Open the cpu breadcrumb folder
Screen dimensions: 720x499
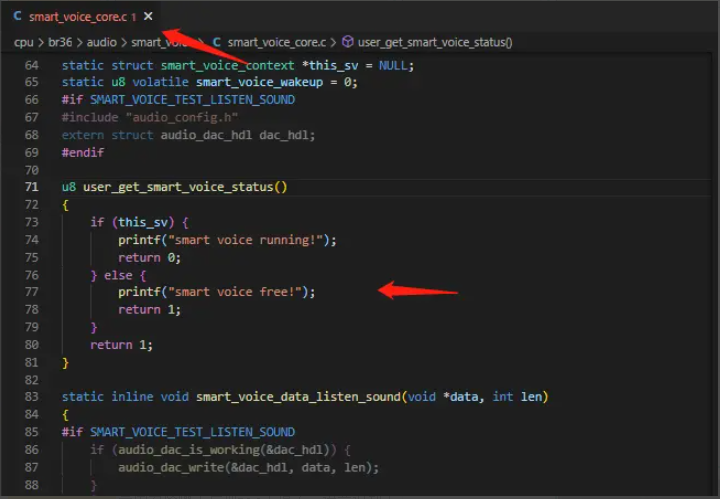coord(23,43)
